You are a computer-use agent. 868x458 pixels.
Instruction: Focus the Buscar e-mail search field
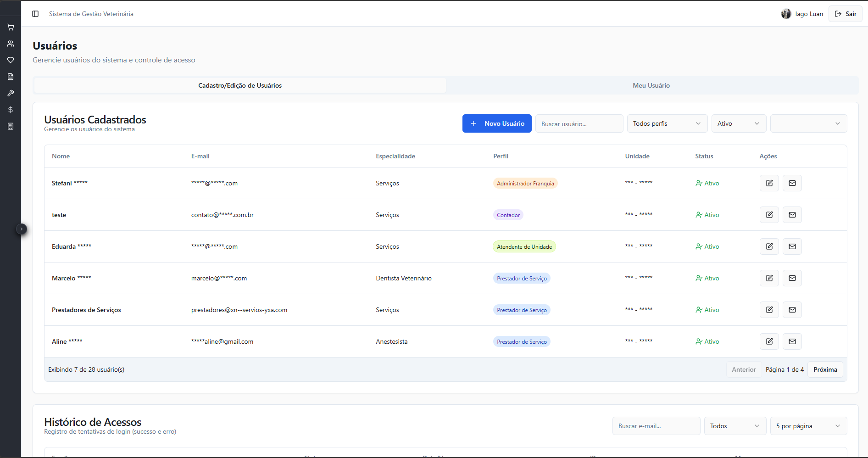coord(657,426)
